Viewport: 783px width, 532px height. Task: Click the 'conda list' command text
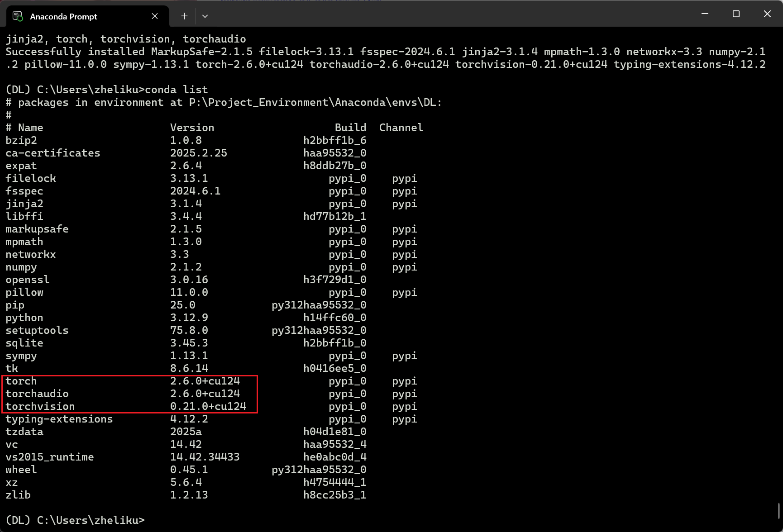click(x=177, y=90)
